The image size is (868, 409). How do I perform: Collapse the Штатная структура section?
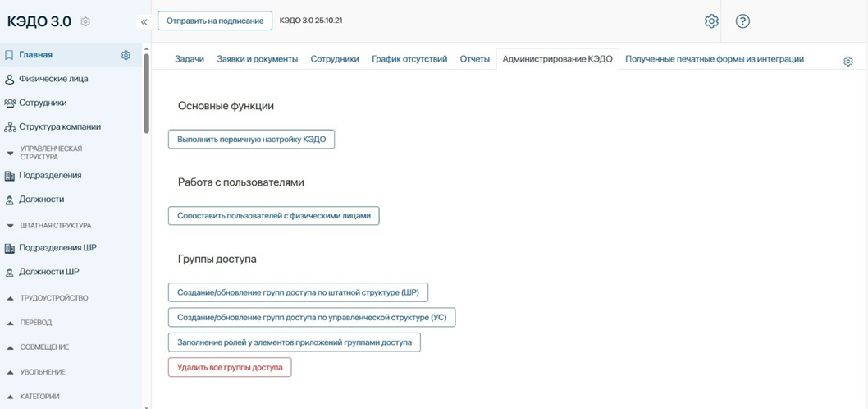[10, 225]
